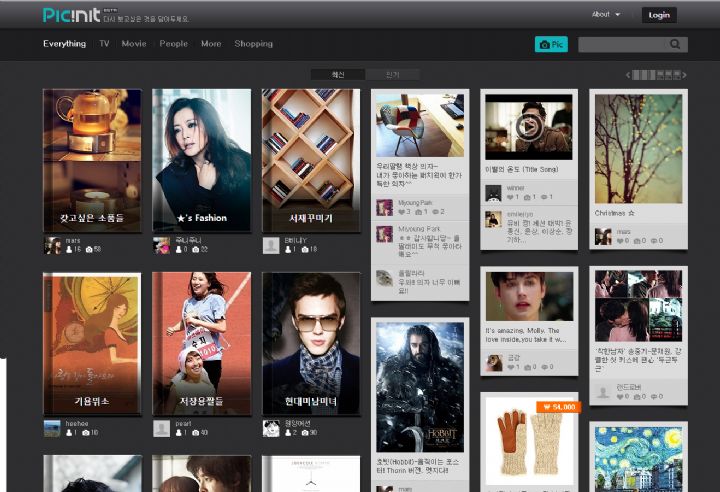Click winner's avatar under the video post
This screenshot has width=720, height=492.
coord(493,193)
